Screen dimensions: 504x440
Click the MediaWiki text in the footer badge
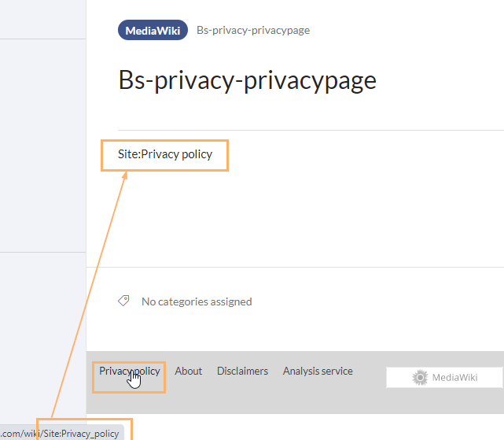454,377
